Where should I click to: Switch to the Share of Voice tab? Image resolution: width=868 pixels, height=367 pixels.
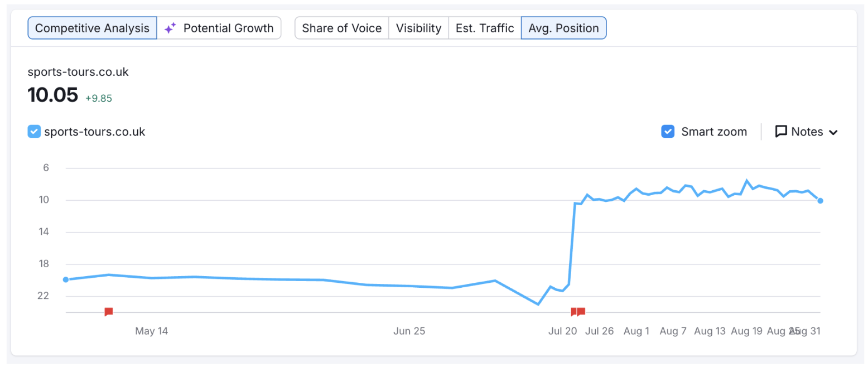pos(342,27)
